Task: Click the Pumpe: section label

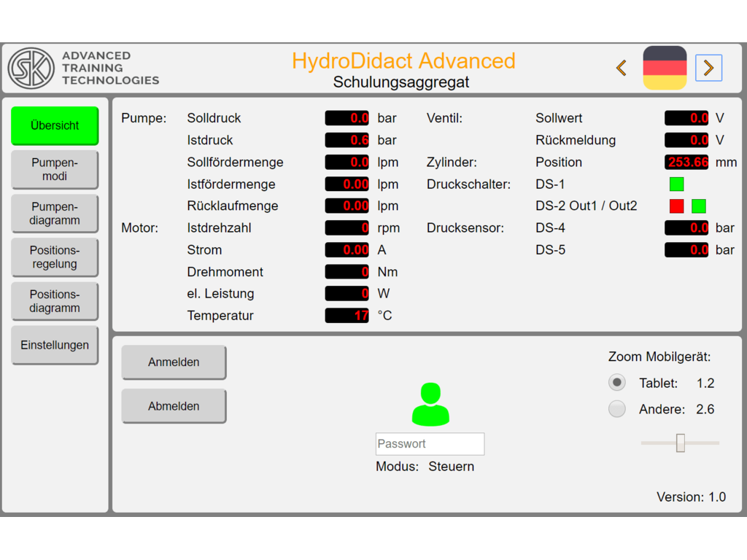Action: point(144,118)
